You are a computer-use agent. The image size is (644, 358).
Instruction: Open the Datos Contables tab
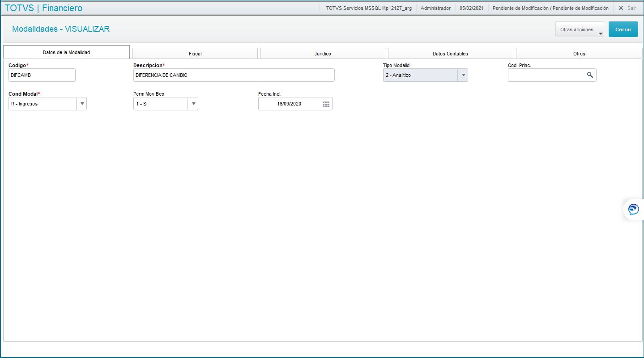click(450, 54)
